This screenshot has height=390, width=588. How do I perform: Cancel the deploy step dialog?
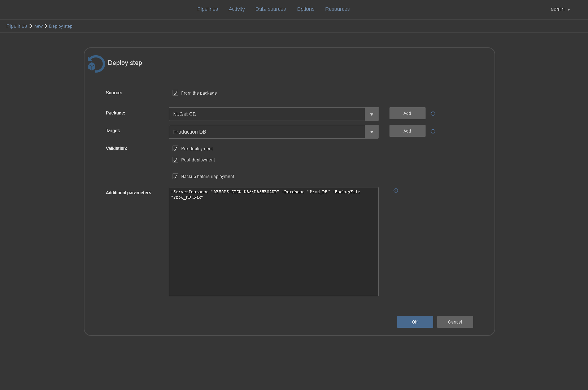pos(455,322)
